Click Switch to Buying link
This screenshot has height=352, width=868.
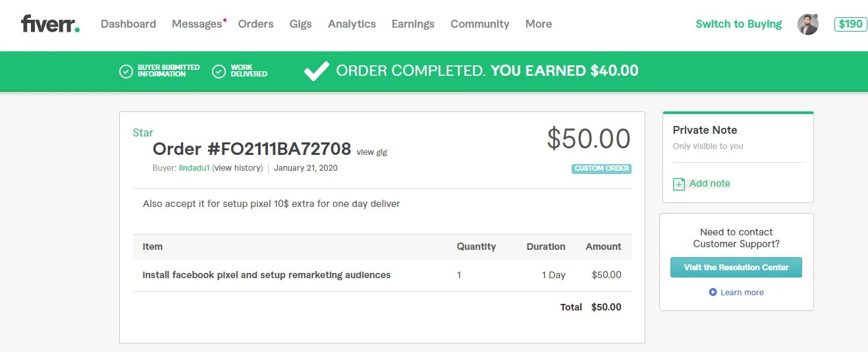coord(738,24)
